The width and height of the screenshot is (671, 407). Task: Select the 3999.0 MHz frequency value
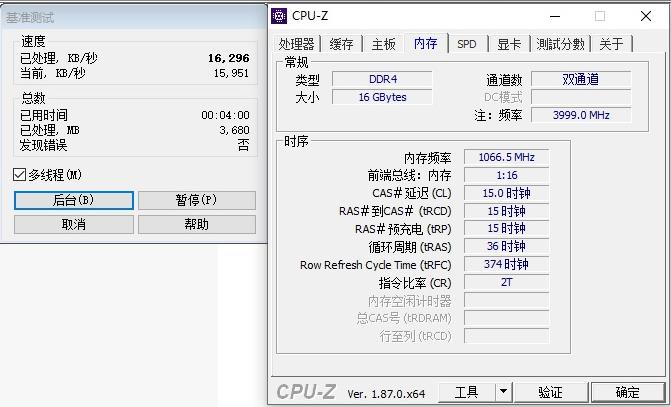tap(581, 115)
